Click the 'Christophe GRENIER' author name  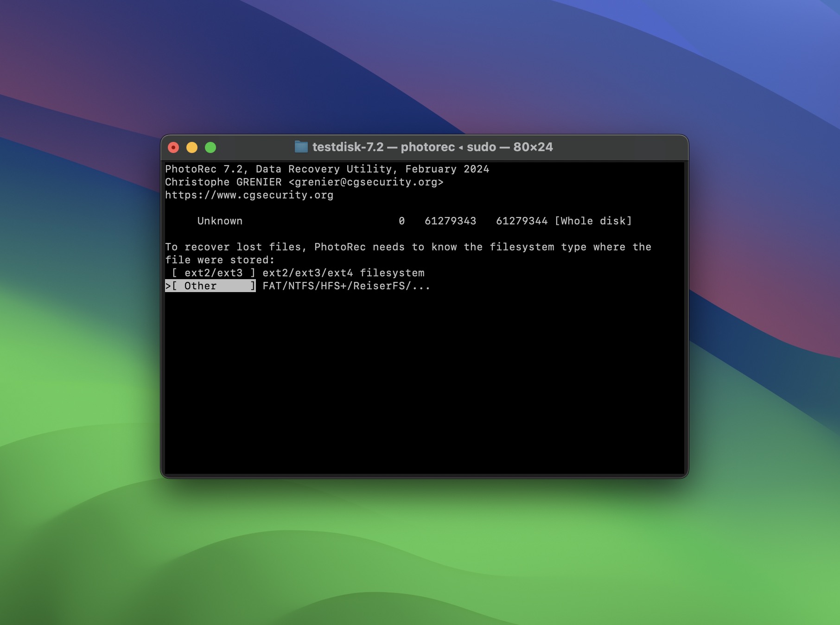click(x=223, y=182)
